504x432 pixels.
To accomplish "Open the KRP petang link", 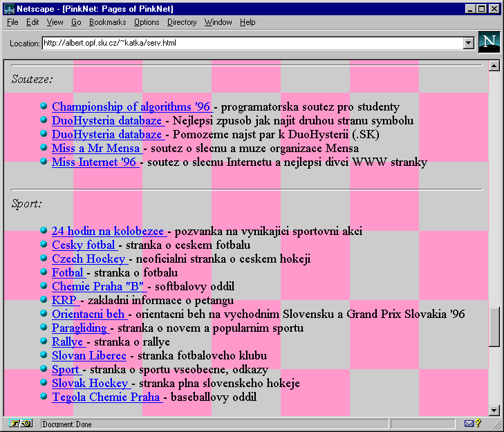I will pyautogui.click(x=64, y=300).
